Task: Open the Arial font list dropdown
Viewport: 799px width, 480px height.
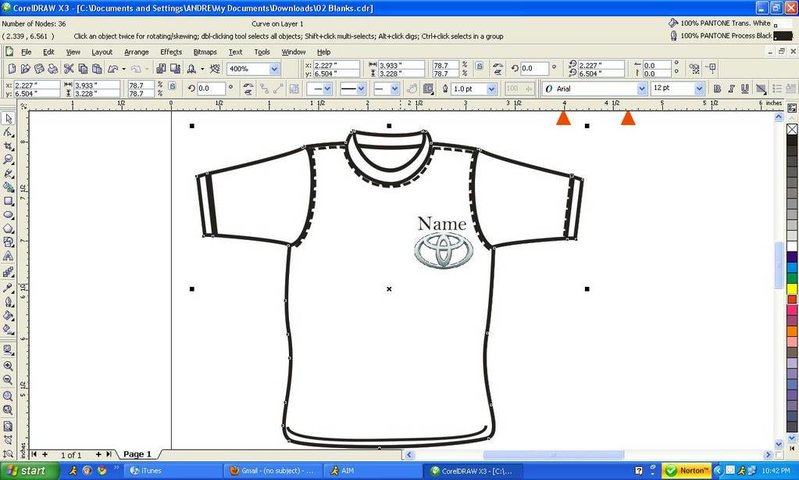Action: tap(642, 89)
